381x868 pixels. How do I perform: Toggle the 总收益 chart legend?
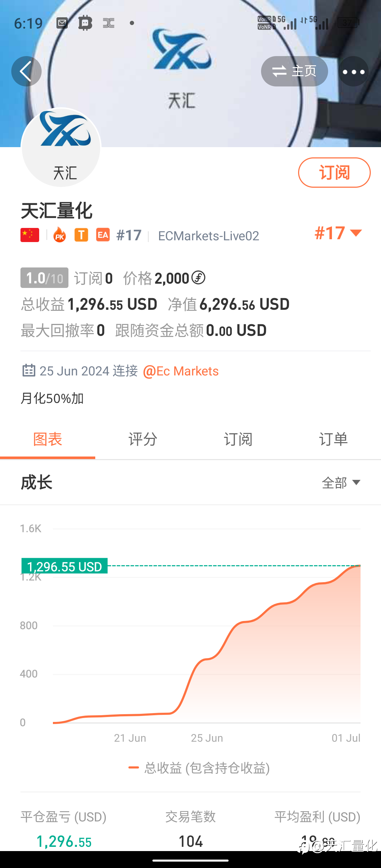point(199,768)
